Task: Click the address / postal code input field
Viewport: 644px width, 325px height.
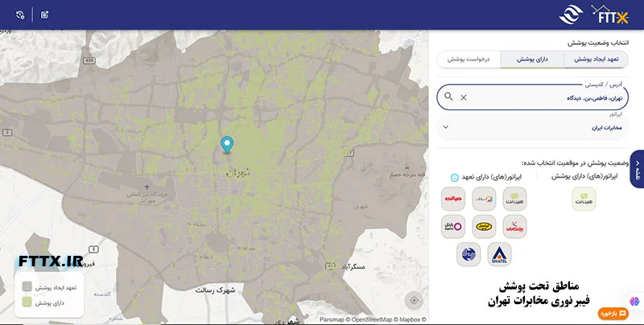Action: [532, 97]
